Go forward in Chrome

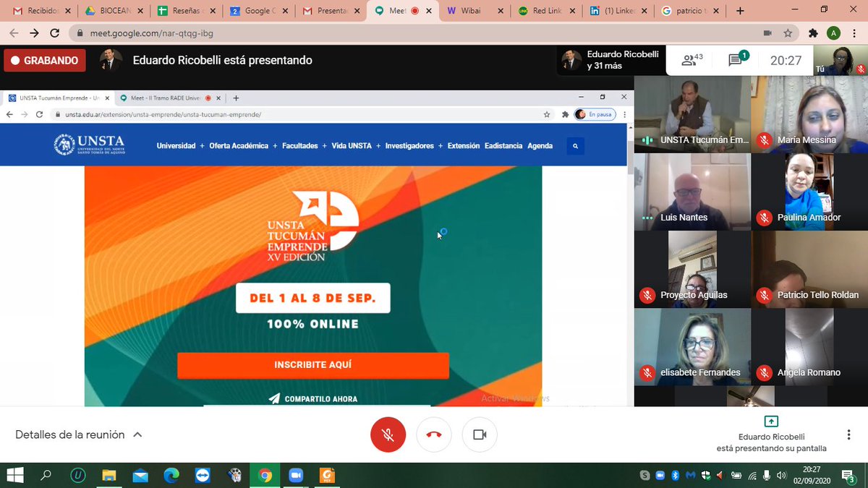pos(34,33)
